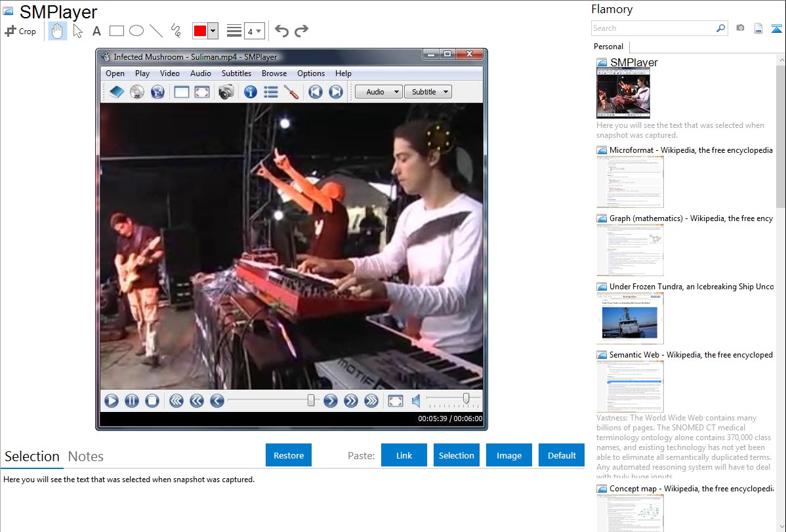Image resolution: width=786 pixels, height=532 pixels.
Task: Forward with the triple-arrow button
Action: [371, 401]
